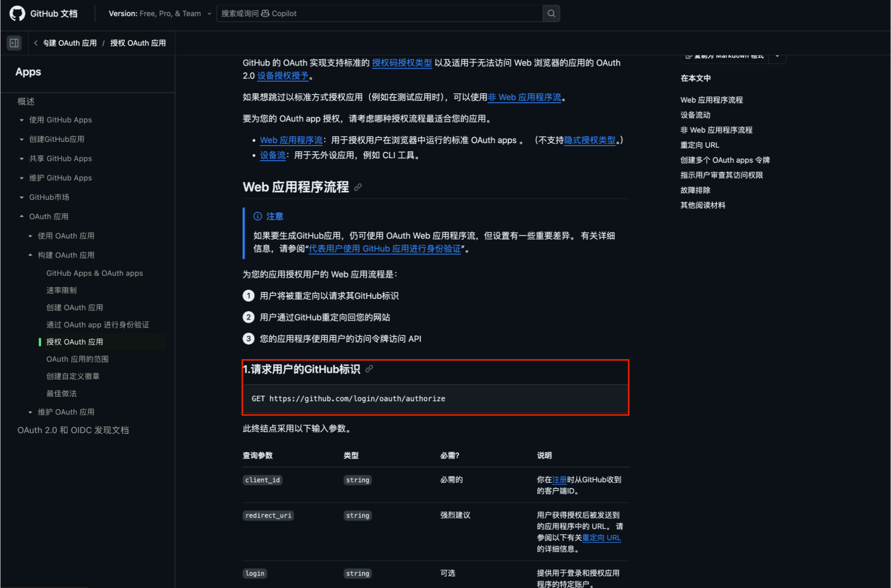Open 重定向 URL link in redirect_uri description
Viewport: 891px width, 588px height.
pyautogui.click(x=601, y=537)
